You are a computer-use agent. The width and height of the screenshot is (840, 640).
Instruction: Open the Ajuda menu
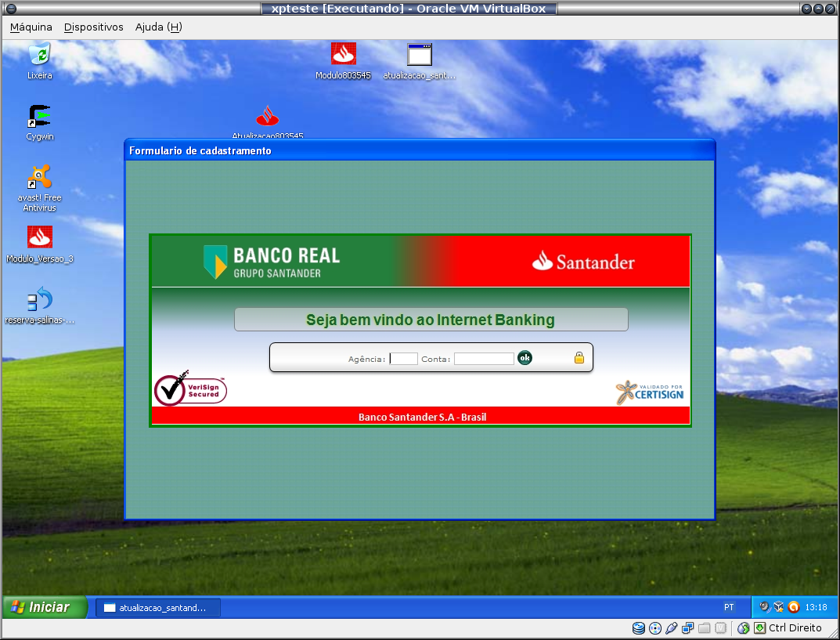point(159,27)
